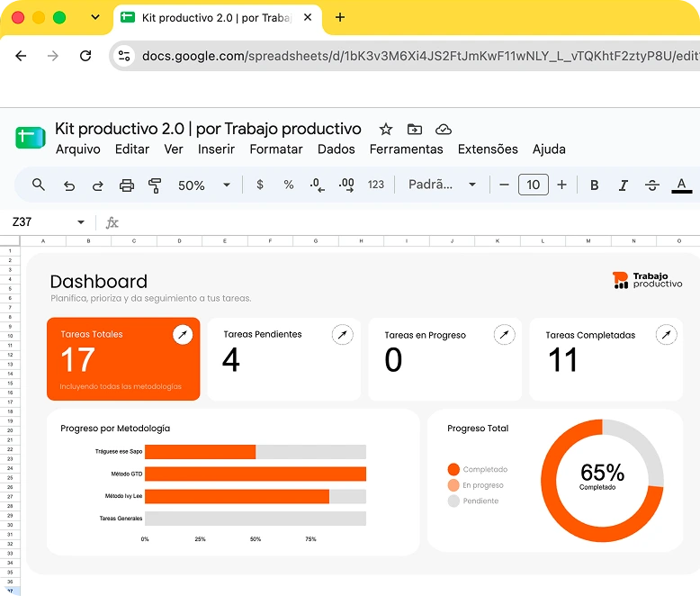
Task: Open the Editar menu
Action: [132, 149]
